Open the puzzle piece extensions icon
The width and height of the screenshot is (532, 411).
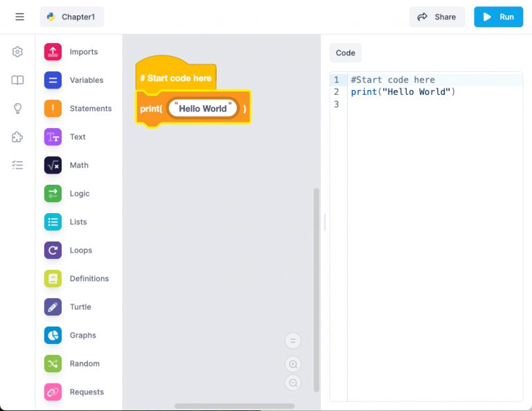click(x=17, y=137)
